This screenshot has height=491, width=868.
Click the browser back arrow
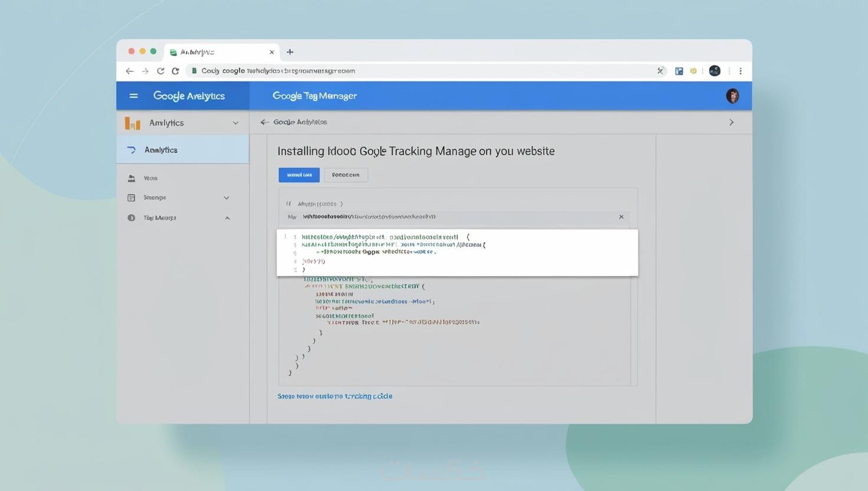(130, 71)
